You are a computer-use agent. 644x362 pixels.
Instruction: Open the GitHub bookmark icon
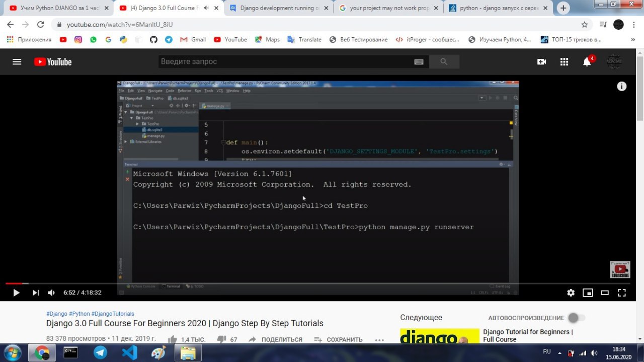153,39
